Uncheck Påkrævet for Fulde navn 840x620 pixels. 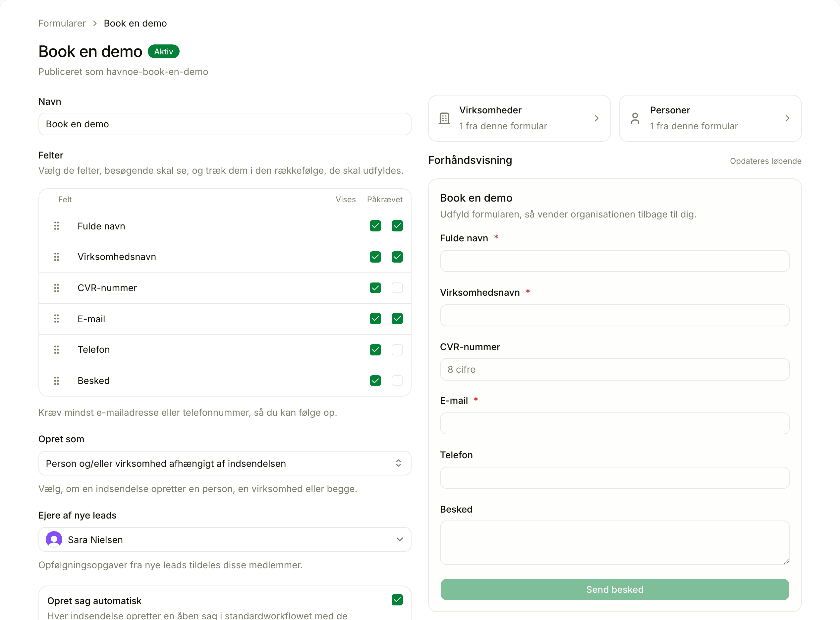point(397,226)
